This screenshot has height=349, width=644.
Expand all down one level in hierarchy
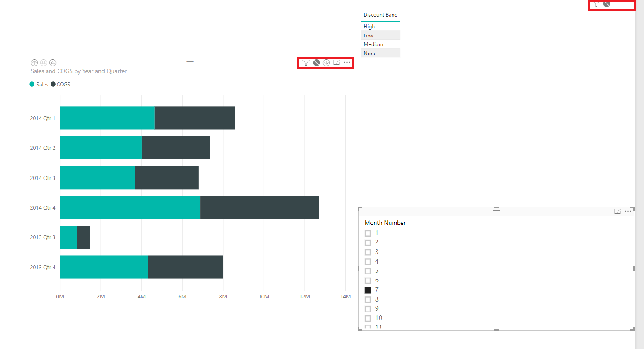pos(53,63)
